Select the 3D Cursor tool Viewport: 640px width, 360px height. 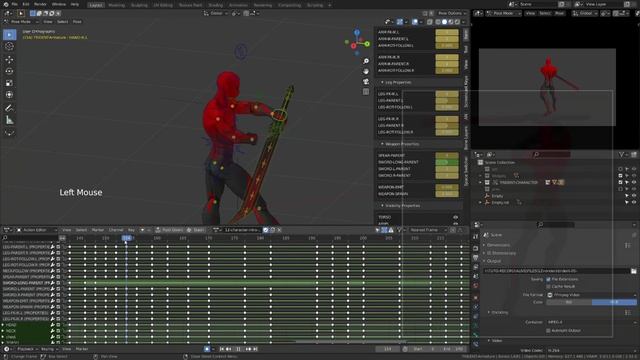[9, 47]
